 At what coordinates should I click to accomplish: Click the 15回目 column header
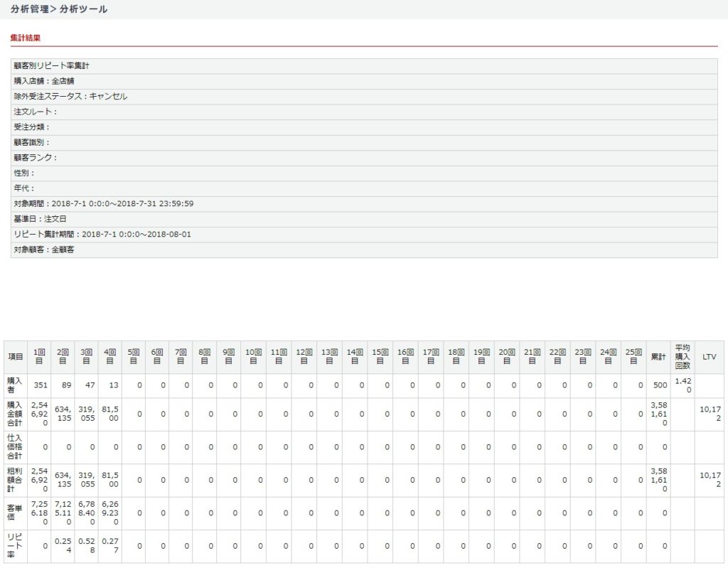tap(380, 357)
